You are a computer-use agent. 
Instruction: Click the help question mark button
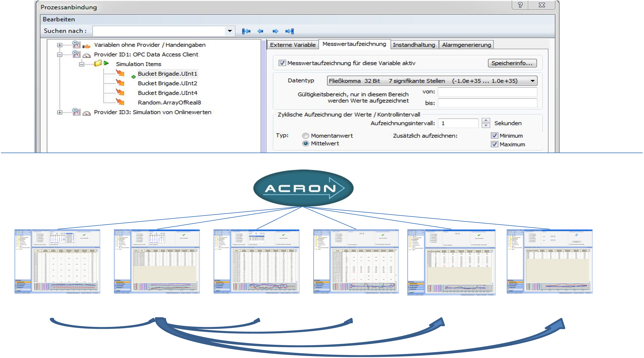[520, 5]
